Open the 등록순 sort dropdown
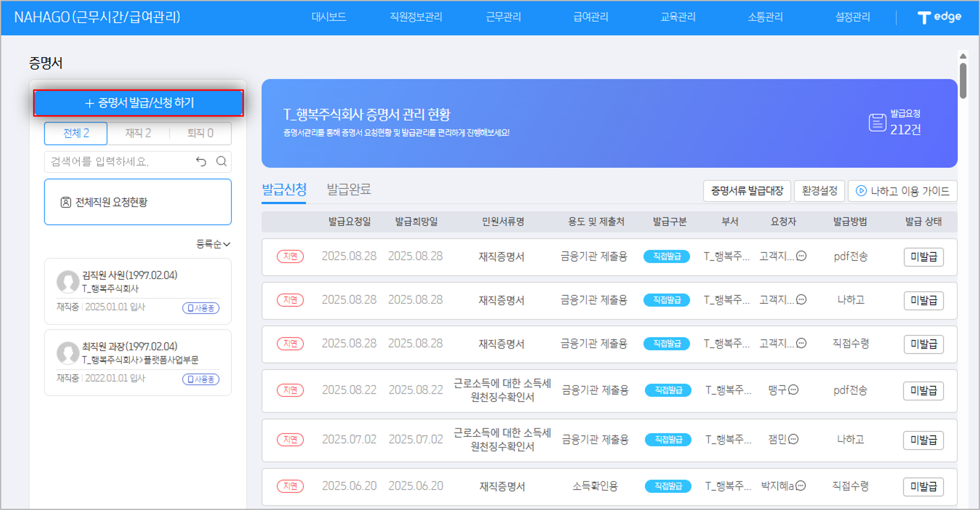The width and height of the screenshot is (980, 510). (x=213, y=244)
